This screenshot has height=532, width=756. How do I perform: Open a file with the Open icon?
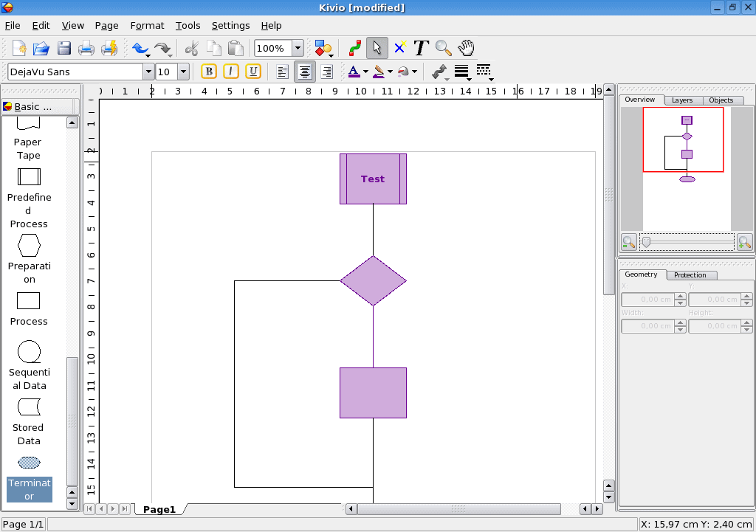pyautogui.click(x=41, y=48)
